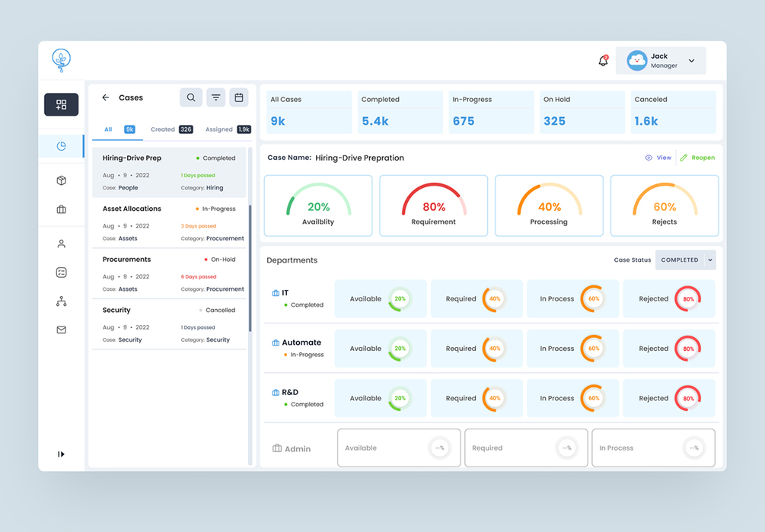765x532 pixels.
Task: Click the Canceled 1.6k card
Action: 674,112
